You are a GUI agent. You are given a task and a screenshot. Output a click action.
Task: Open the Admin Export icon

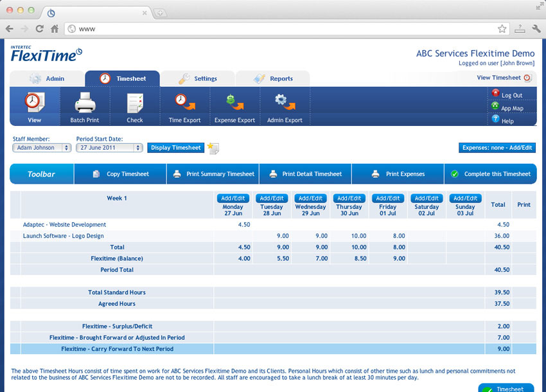pos(285,103)
